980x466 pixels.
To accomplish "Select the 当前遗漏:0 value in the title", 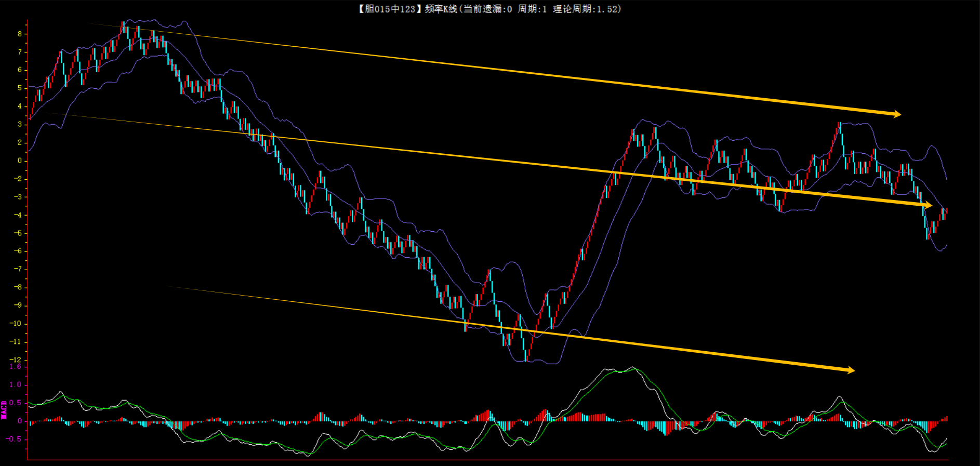I will pos(487,9).
